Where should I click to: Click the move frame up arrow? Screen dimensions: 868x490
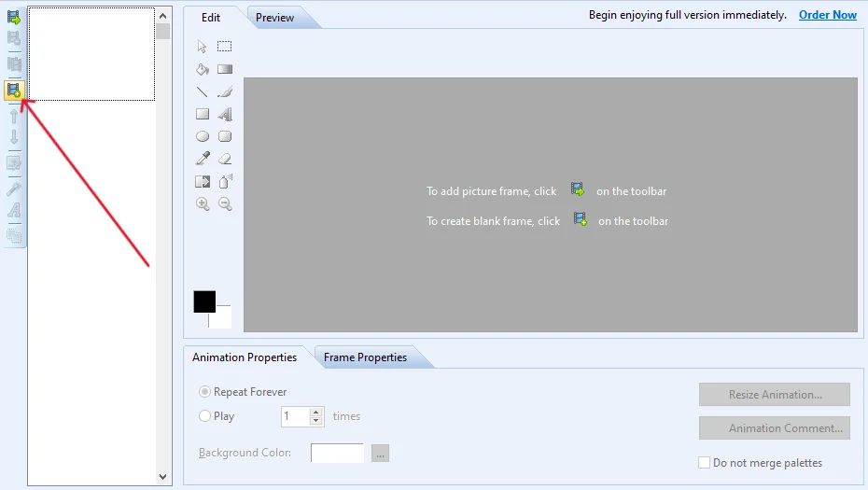[x=14, y=116]
